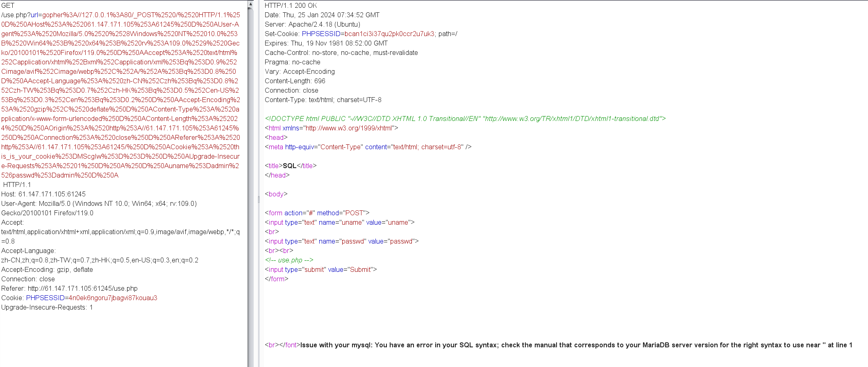The image size is (868, 367).
Task: Click 'Connection: close' in the response panel
Action: pyautogui.click(x=291, y=90)
